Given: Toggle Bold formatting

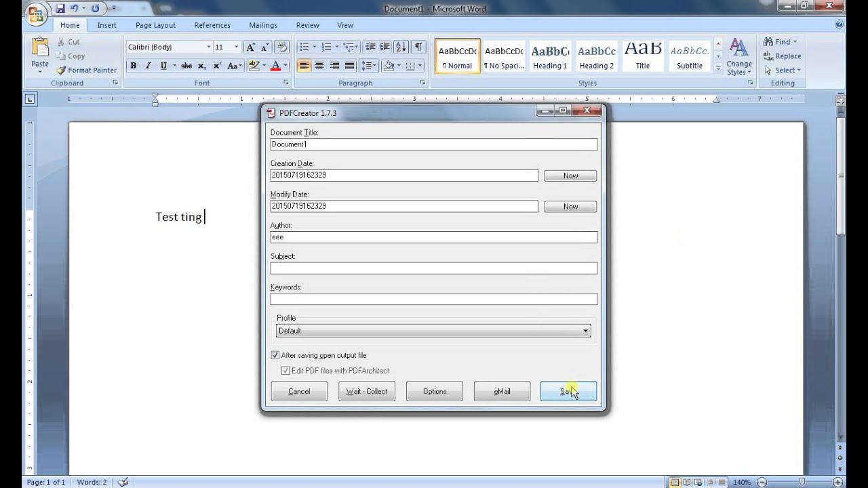Looking at the screenshot, I should point(134,66).
